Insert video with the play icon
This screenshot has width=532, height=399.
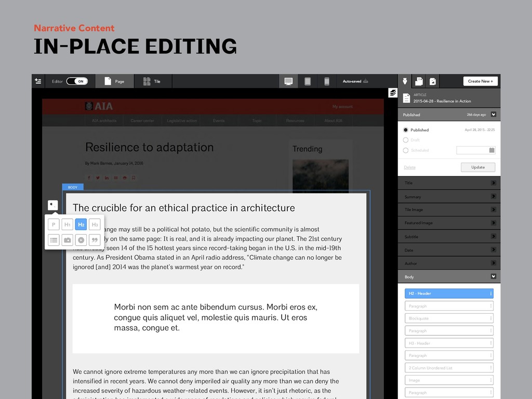tap(81, 240)
